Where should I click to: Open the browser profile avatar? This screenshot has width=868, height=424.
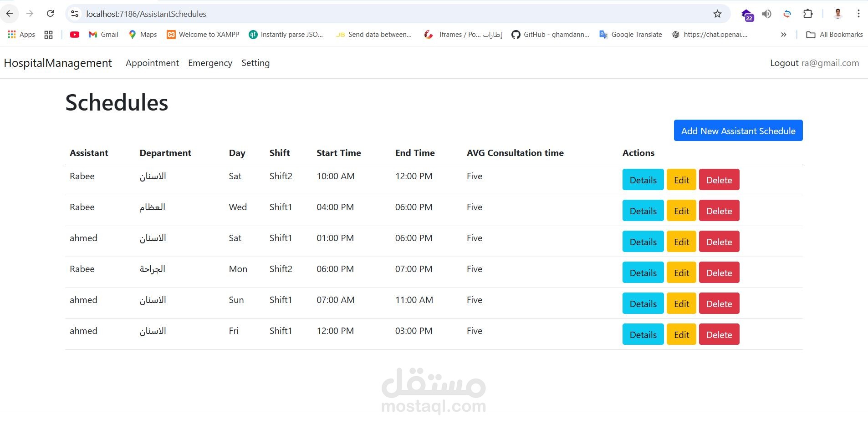838,14
